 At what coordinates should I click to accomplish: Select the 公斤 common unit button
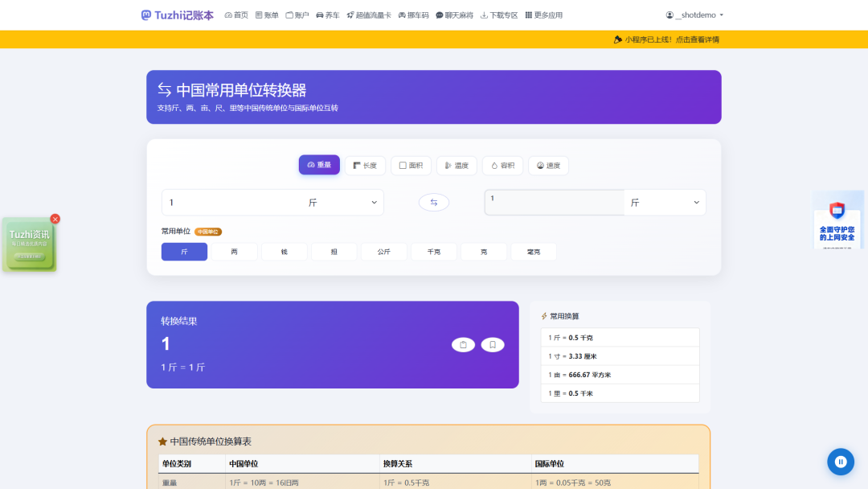click(383, 252)
